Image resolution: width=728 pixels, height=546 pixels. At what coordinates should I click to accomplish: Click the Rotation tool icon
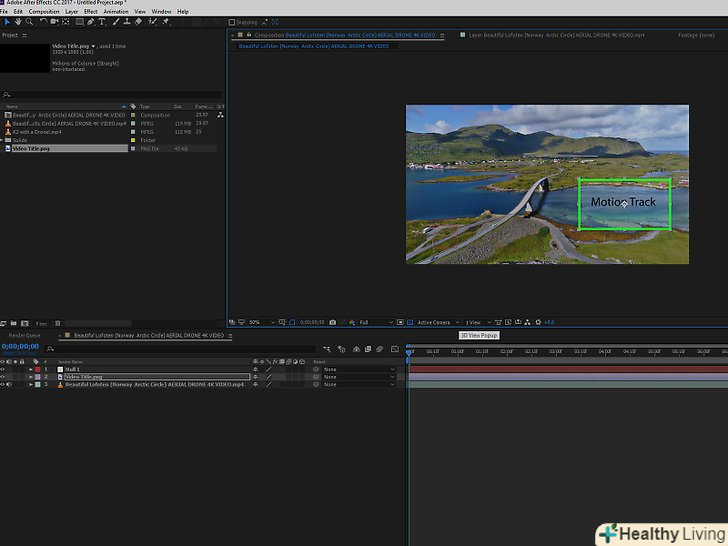tap(42, 21)
